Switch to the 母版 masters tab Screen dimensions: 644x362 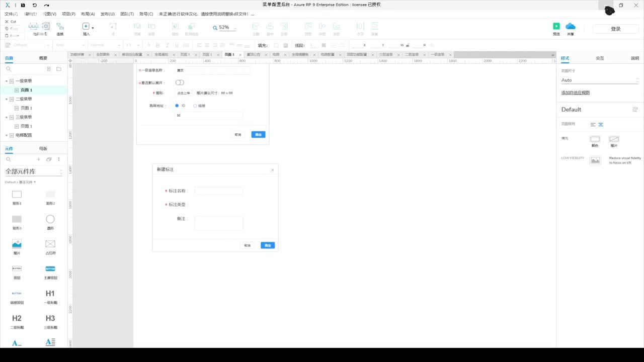pyautogui.click(x=43, y=149)
